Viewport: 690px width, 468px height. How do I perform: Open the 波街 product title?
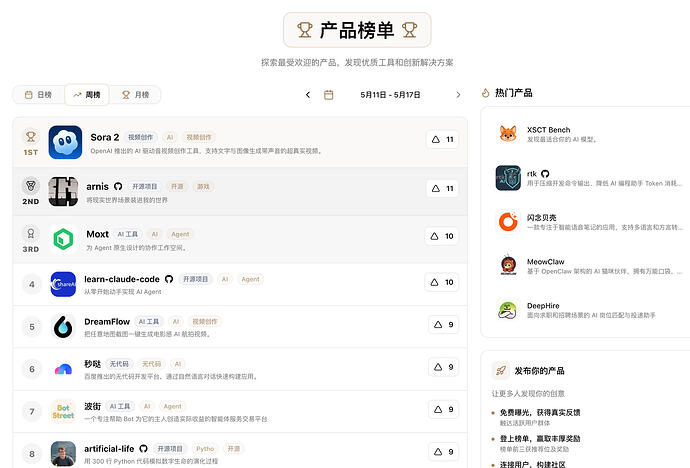click(x=92, y=406)
